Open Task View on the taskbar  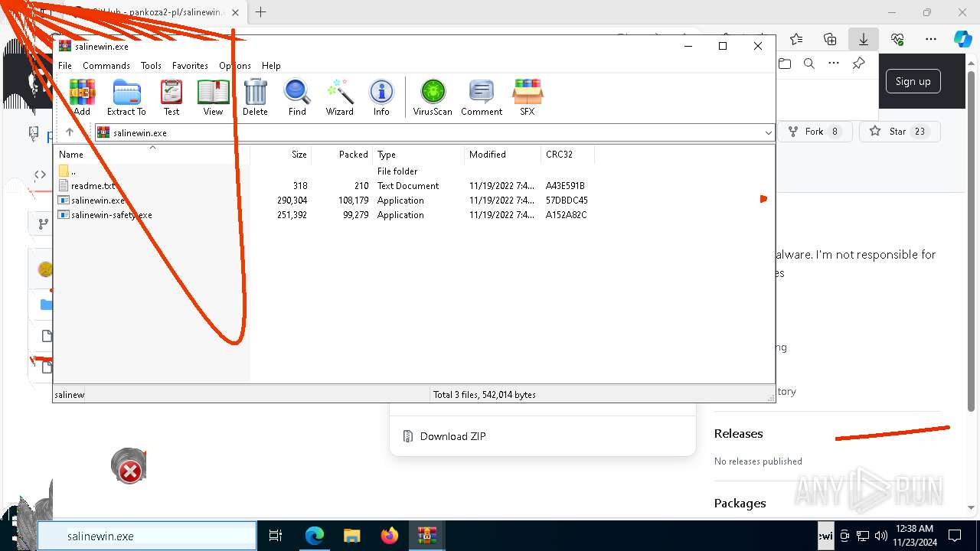(x=276, y=536)
